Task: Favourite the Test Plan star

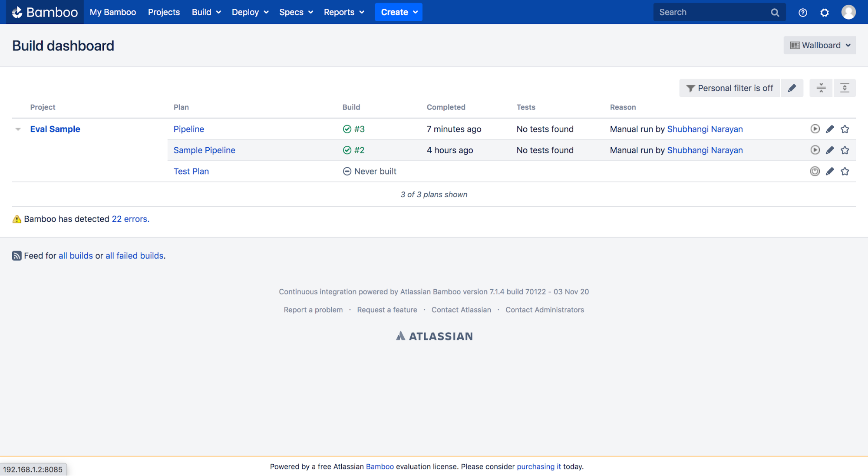Action: pyautogui.click(x=845, y=171)
